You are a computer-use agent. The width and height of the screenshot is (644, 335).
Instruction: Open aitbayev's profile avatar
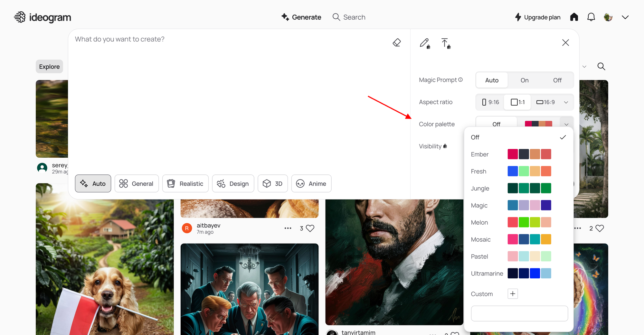pyautogui.click(x=187, y=228)
